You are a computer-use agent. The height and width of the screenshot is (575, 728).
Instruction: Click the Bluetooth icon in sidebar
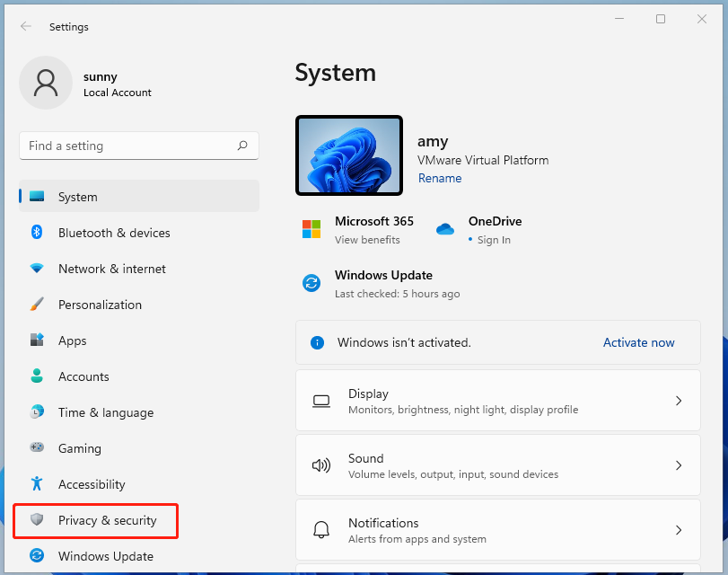(x=37, y=232)
